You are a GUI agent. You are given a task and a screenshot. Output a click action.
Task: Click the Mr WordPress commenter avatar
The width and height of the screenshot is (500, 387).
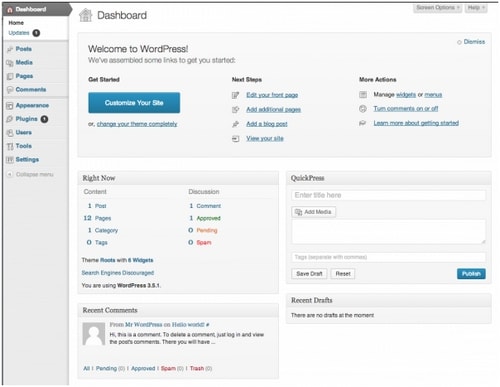click(94, 334)
